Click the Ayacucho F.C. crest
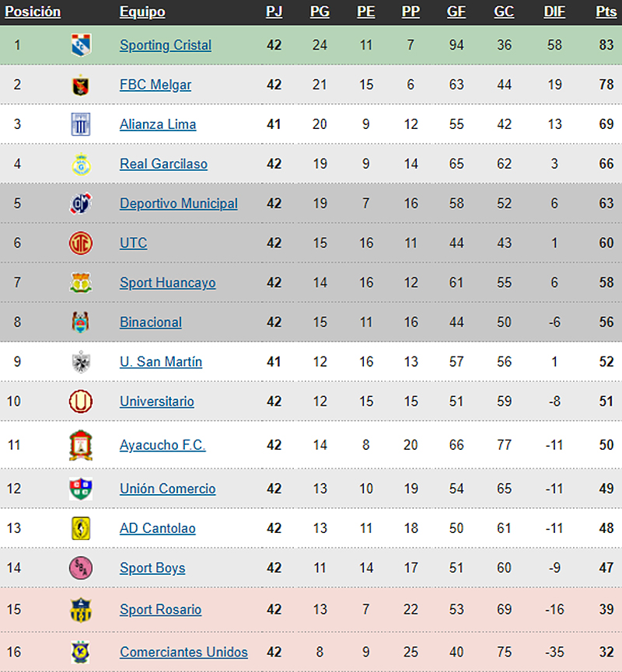622x672 pixels. pyautogui.click(x=81, y=445)
